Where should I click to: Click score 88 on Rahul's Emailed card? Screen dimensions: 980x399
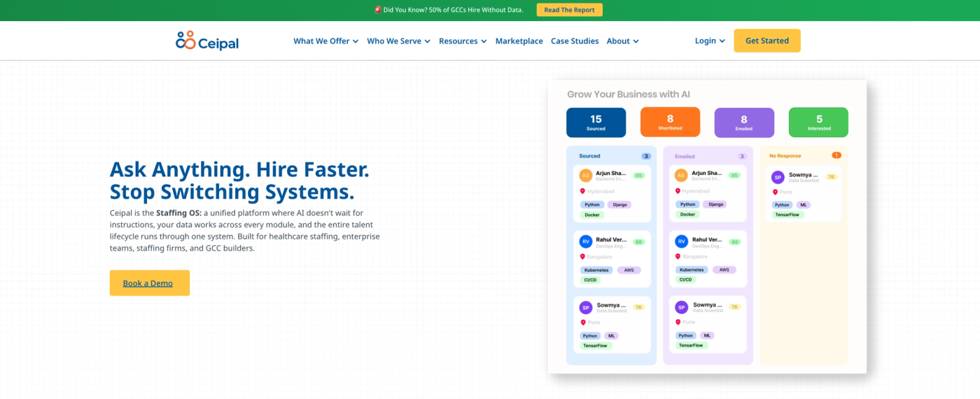pos(734,241)
